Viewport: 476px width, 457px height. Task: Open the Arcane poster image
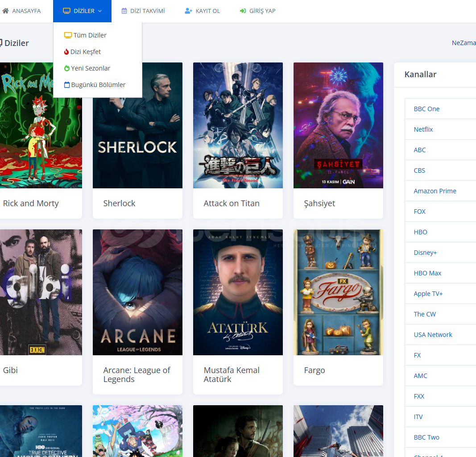click(137, 292)
